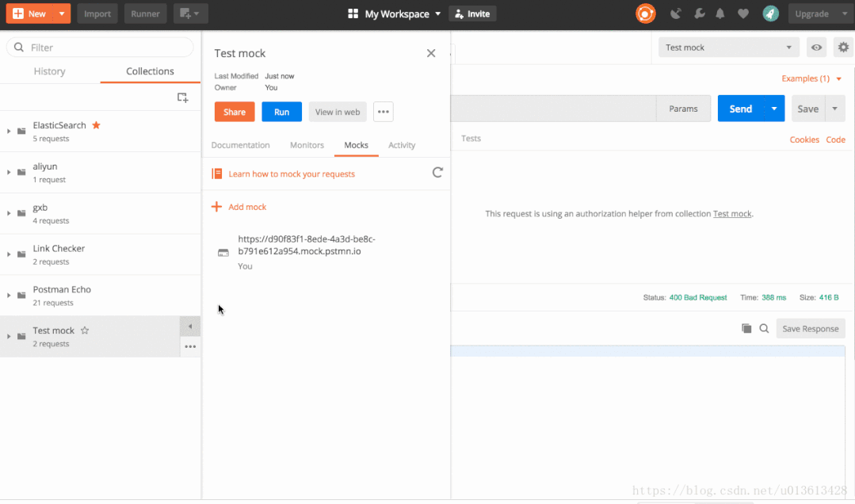Click the Params button
The width and height of the screenshot is (855, 504).
coord(683,109)
